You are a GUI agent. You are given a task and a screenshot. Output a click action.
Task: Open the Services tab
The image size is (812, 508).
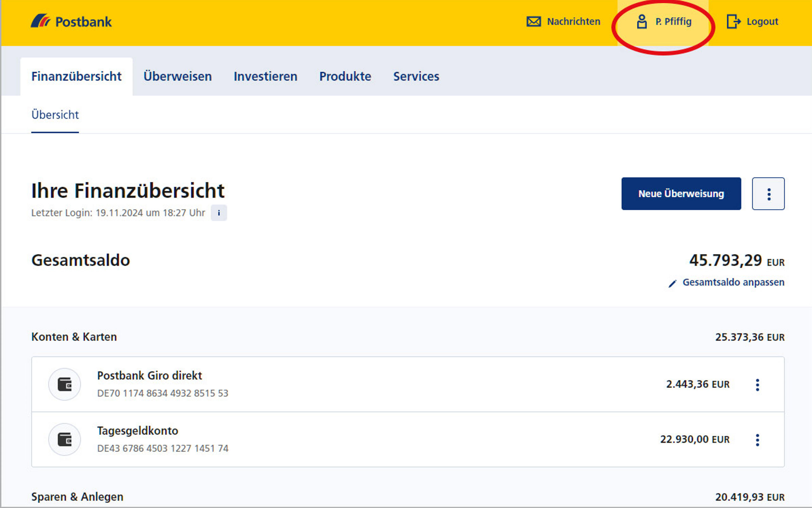click(416, 77)
